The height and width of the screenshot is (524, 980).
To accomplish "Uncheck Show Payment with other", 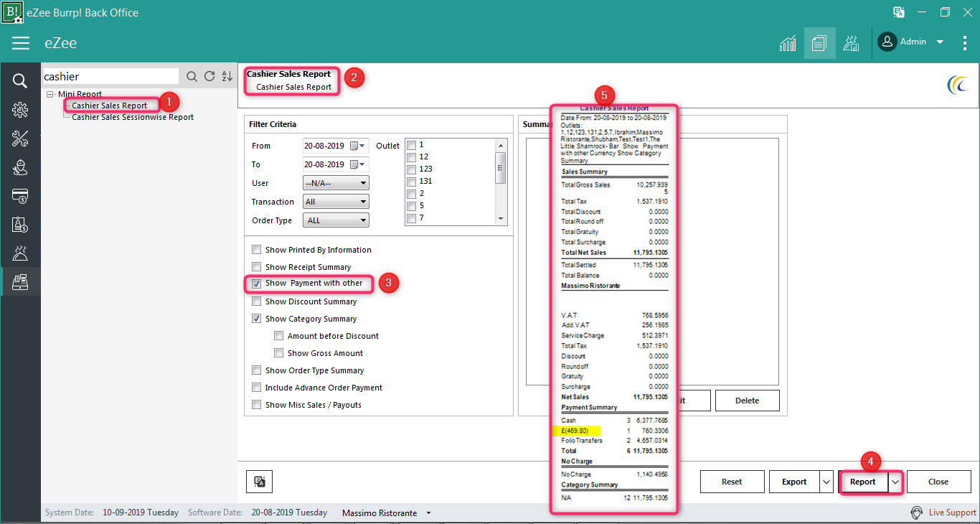I will tap(256, 284).
